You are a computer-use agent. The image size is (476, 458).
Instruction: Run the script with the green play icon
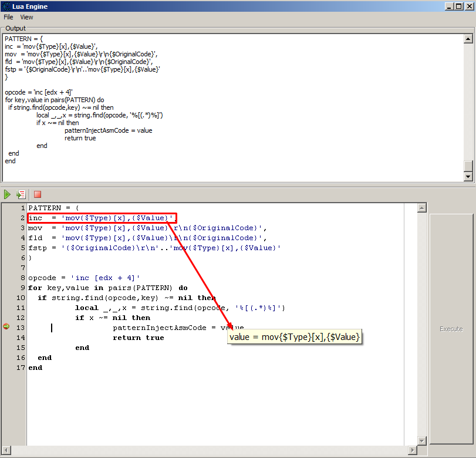coord(7,194)
